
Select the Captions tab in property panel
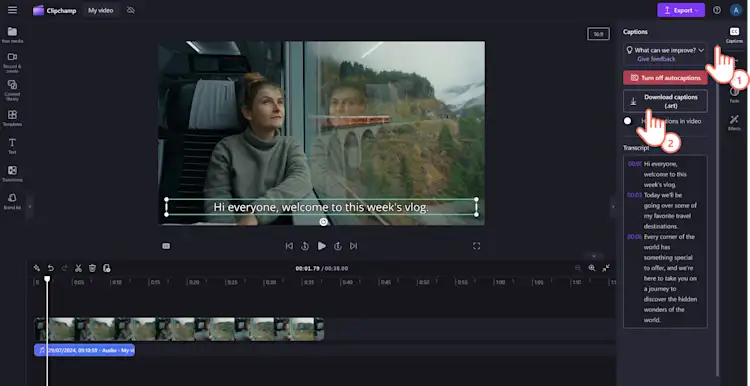734,35
